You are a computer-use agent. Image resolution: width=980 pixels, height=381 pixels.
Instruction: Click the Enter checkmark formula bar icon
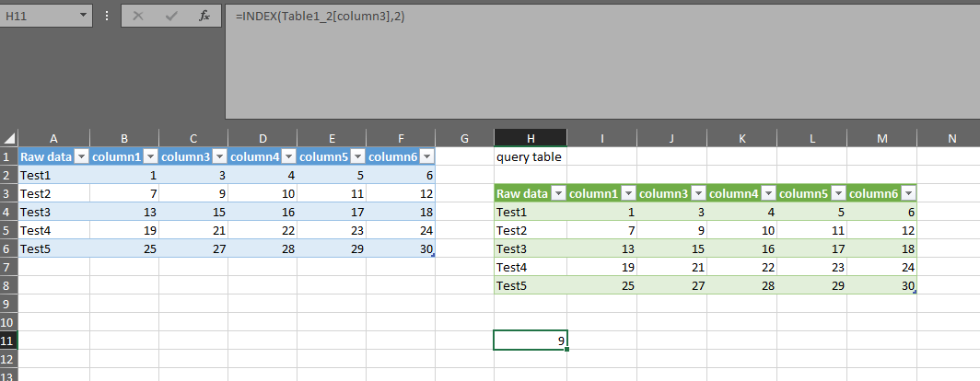click(x=171, y=17)
